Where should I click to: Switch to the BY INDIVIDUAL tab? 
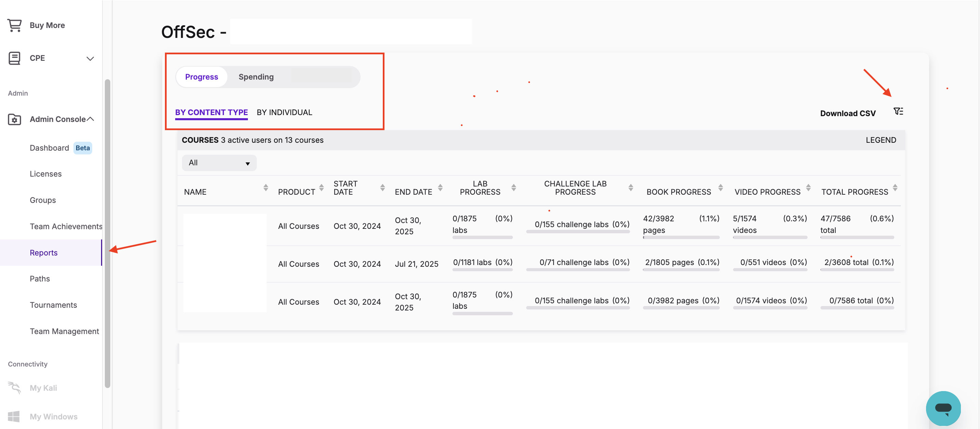tap(284, 112)
